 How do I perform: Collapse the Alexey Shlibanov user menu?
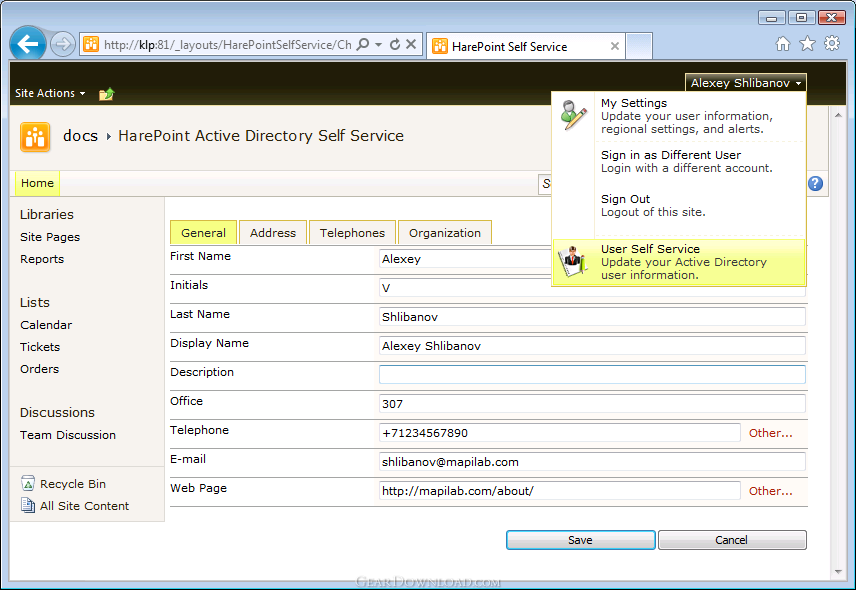coord(746,83)
